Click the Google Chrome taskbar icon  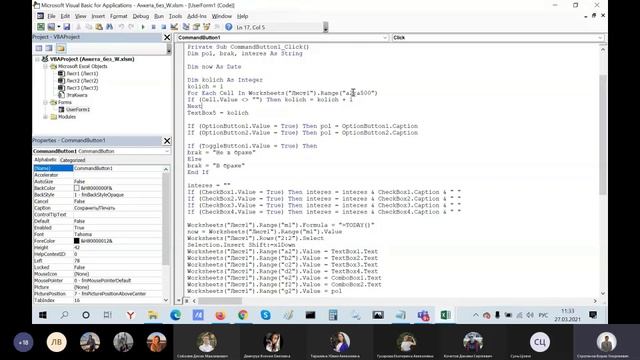(x=243, y=315)
